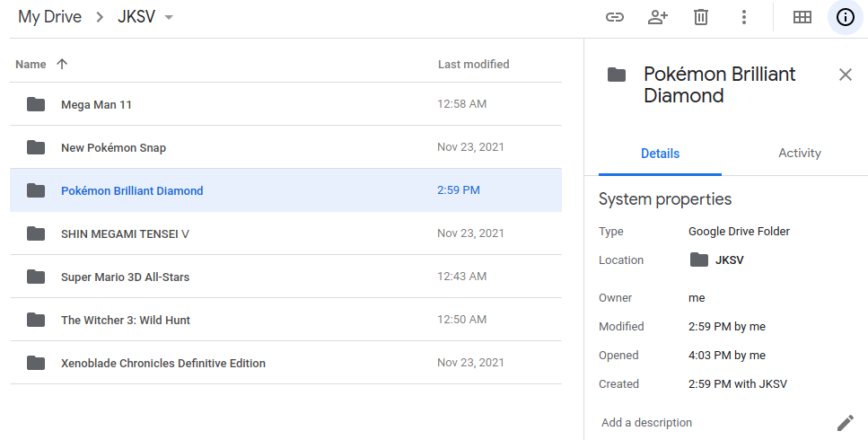The width and height of the screenshot is (868, 440).
Task: Switch to grid layout view
Action: (802, 17)
